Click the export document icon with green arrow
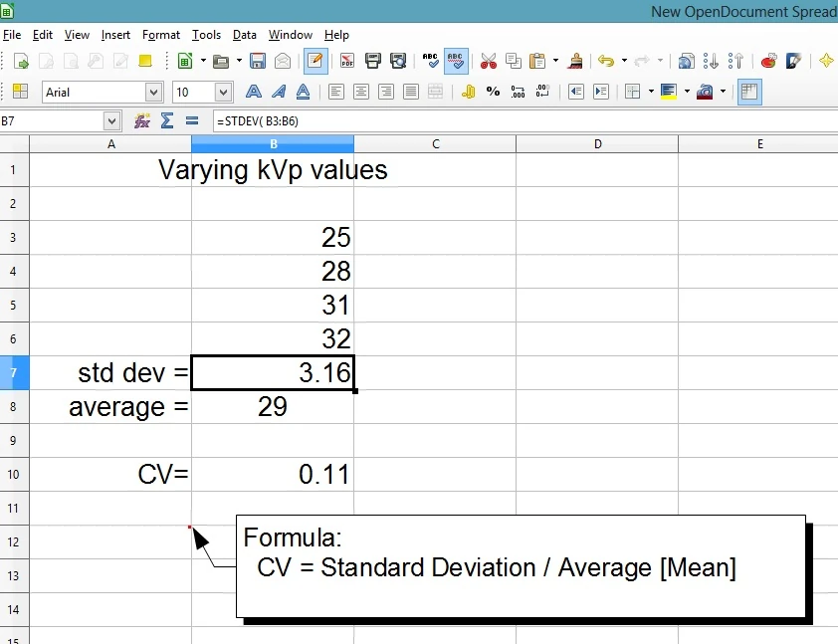The width and height of the screenshot is (838, 644). pos(21,61)
